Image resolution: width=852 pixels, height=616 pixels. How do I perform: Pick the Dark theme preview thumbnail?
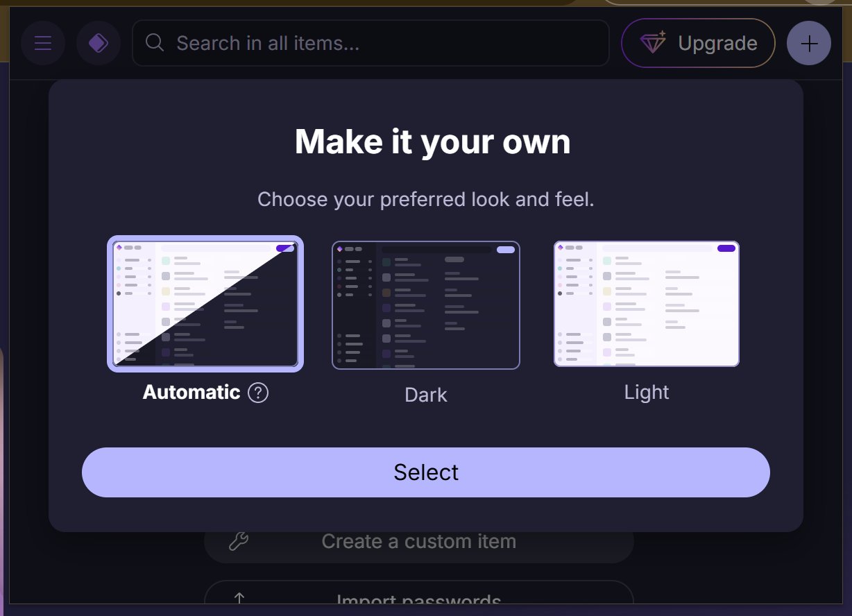426,305
